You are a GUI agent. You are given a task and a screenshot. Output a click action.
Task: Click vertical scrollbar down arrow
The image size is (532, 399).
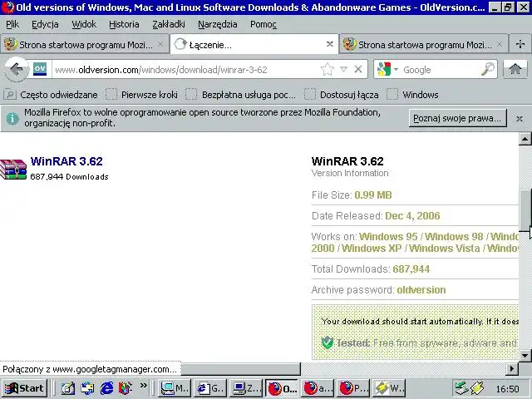coord(525,355)
